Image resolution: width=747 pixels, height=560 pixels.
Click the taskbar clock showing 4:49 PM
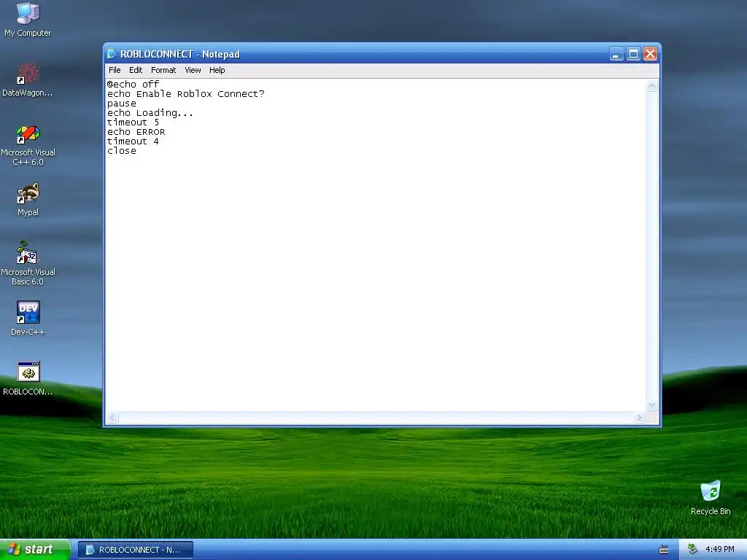tap(720, 549)
